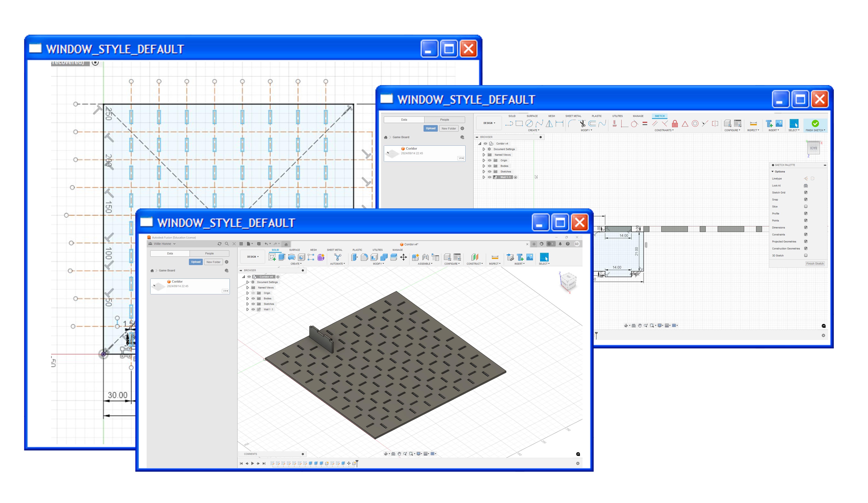Select the Create Form tool in front window

click(x=321, y=257)
